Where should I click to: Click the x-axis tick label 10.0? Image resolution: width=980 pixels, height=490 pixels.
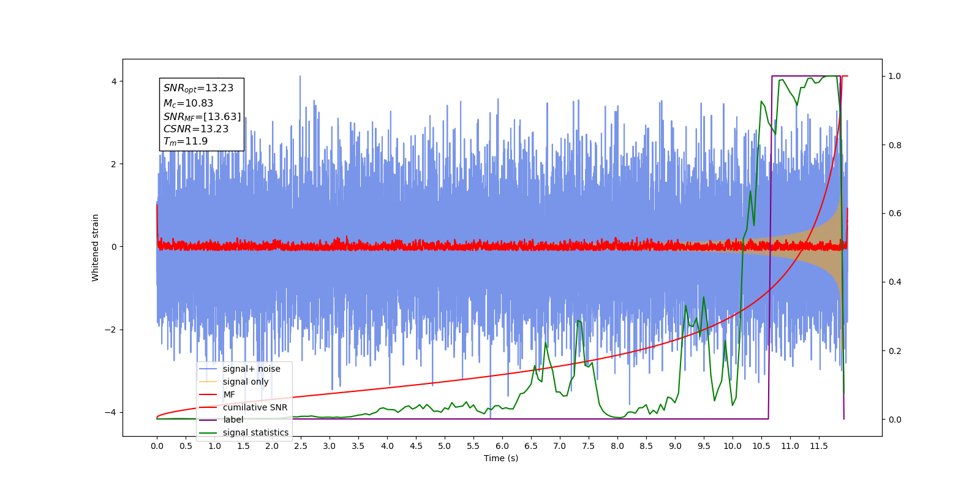click(x=733, y=446)
